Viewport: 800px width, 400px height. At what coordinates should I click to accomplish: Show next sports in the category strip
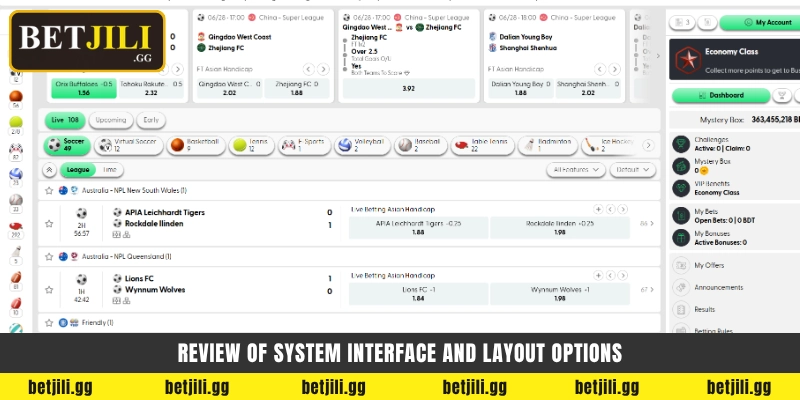pos(648,145)
